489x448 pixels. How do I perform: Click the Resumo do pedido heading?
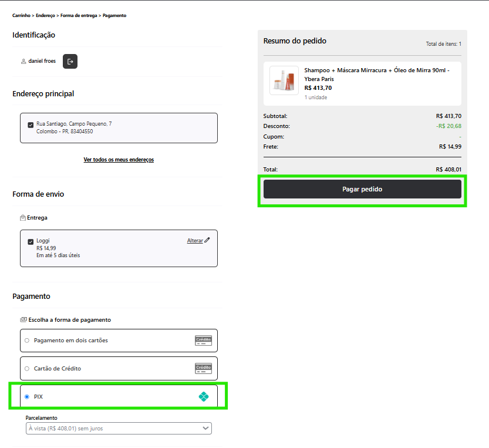pos(295,41)
